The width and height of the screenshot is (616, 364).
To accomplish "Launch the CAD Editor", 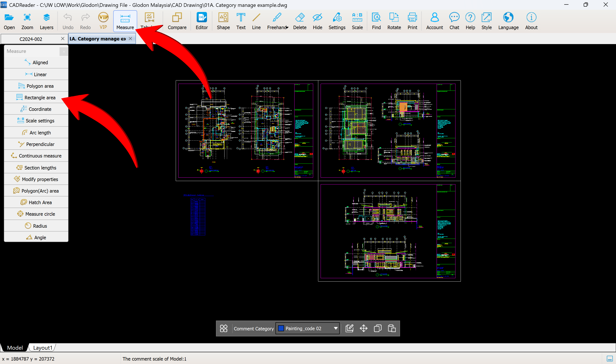I will (x=202, y=21).
